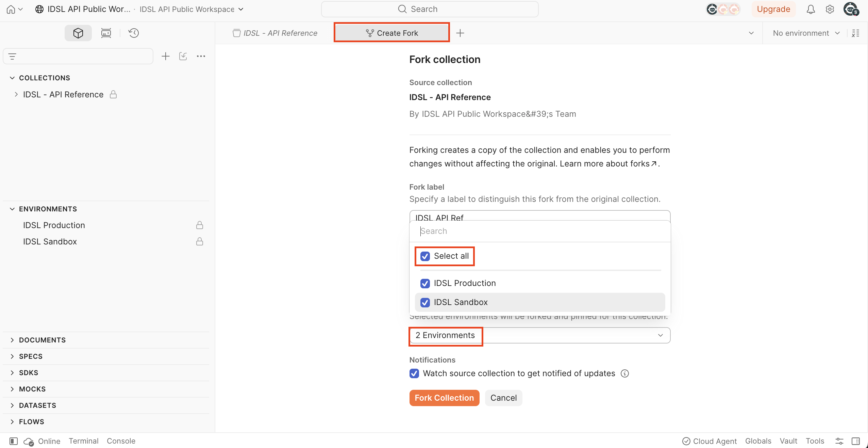Click the plus icon to create new item
This screenshot has height=448, width=868.
click(x=166, y=56)
